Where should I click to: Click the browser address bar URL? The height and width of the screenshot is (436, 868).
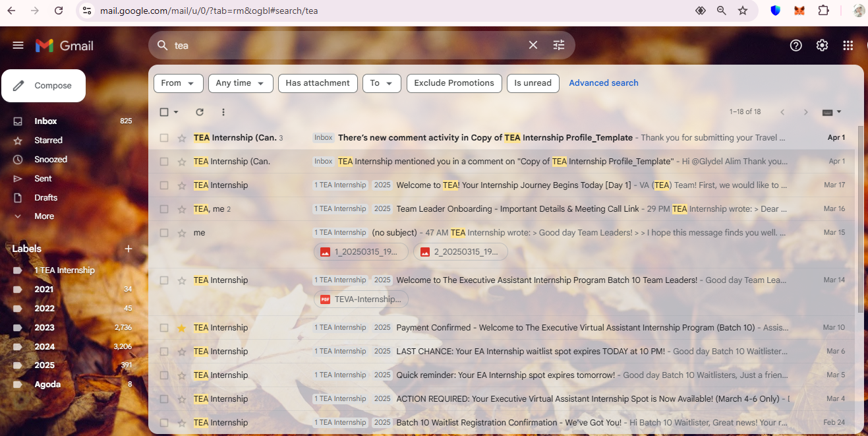pyautogui.click(x=209, y=11)
